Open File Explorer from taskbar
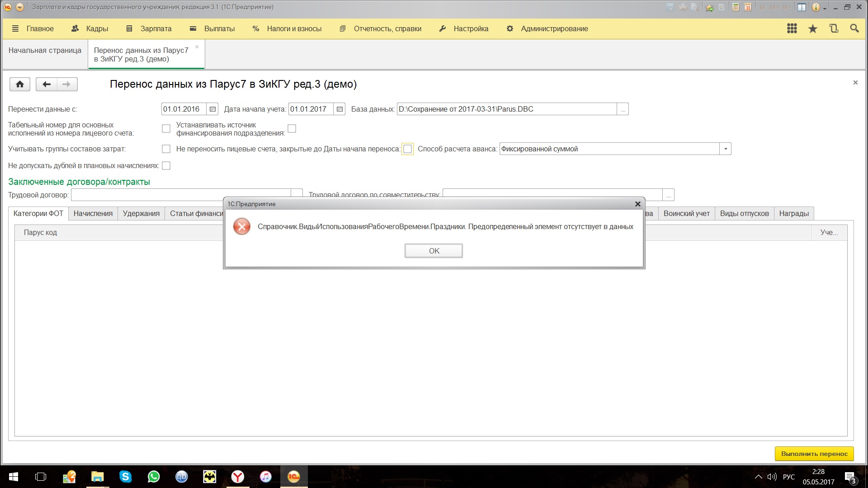868x488 pixels. tap(97, 477)
